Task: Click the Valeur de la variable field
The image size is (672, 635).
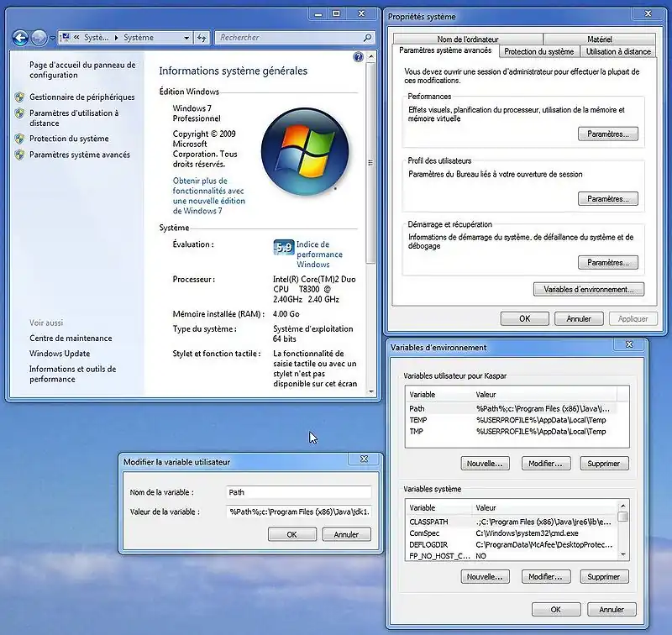Action: coord(298,511)
